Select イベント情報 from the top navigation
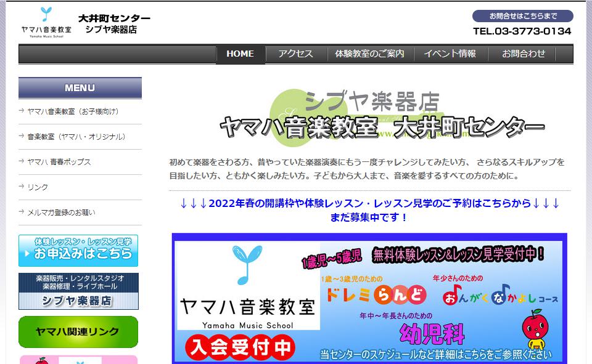 [450, 54]
